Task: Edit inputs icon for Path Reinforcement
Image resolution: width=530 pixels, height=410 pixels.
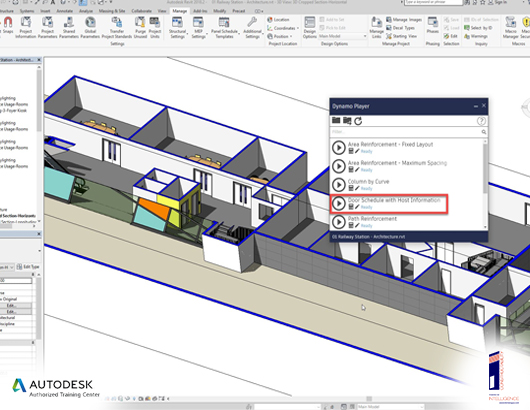Action: pos(351,225)
